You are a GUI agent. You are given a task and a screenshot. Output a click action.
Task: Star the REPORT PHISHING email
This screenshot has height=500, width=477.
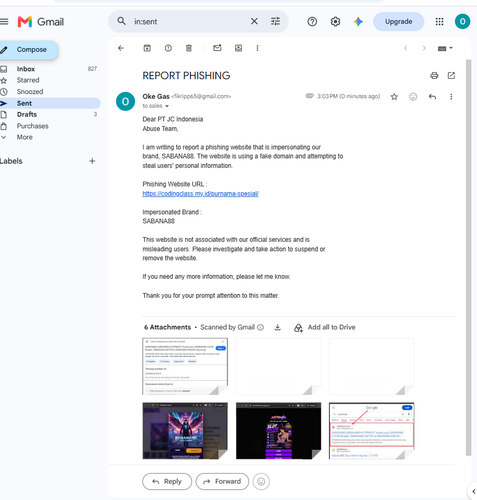[394, 97]
